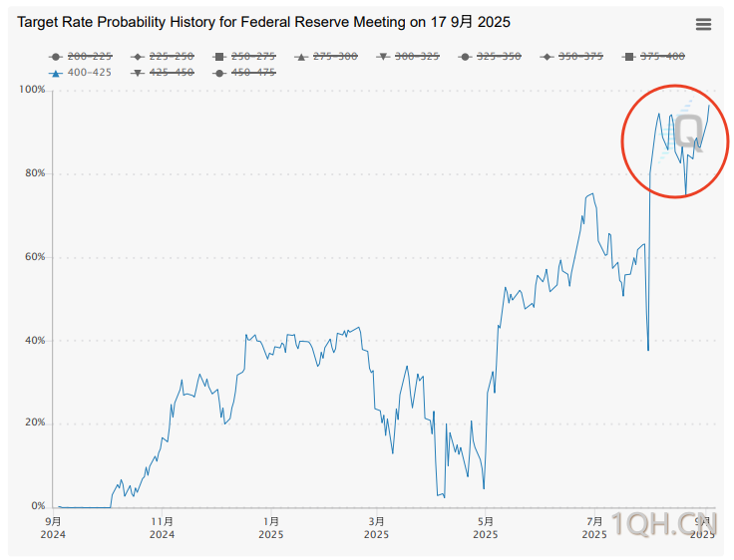Click the 325-350 circle legend marker
The width and height of the screenshot is (734, 560).
[465, 57]
